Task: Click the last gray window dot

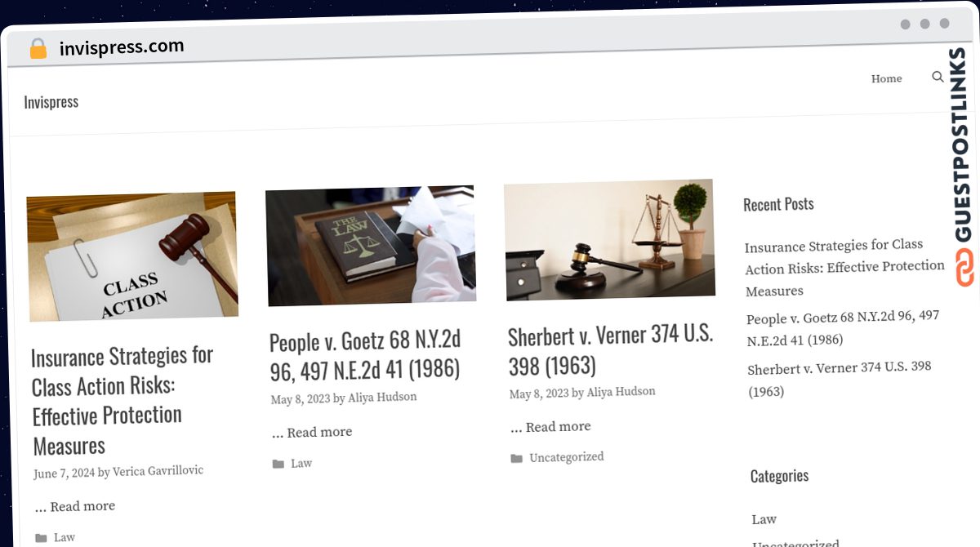Action: tap(945, 24)
